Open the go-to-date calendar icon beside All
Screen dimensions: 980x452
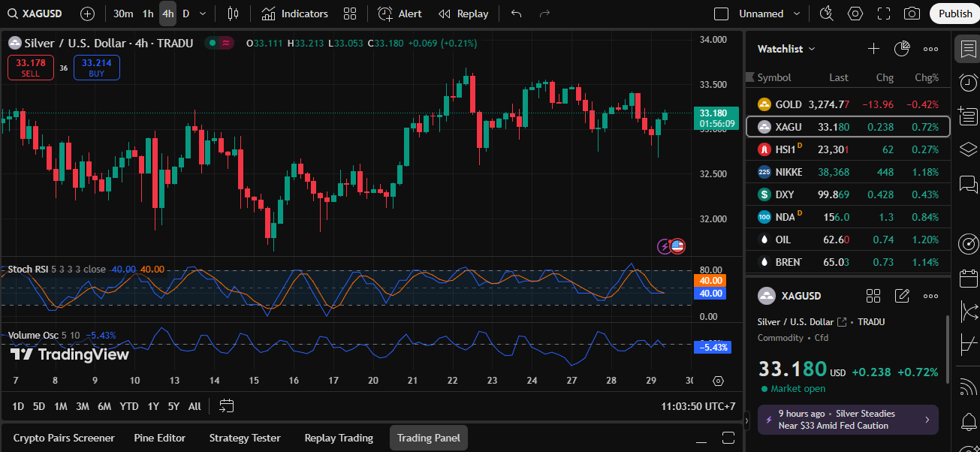(x=226, y=406)
